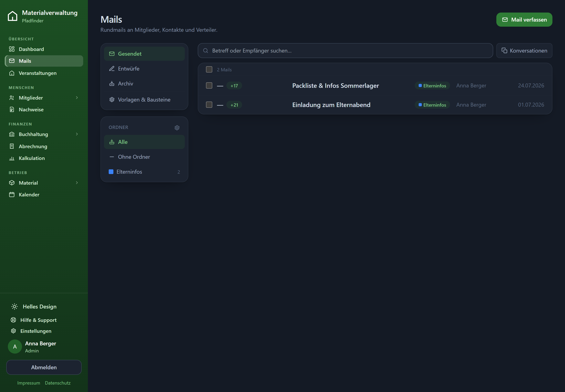The width and height of the screenshot is (565, 392).
Task: Switch to the Entwürfe mailbox
Action: pyautogui.click(x=144, y=69)
